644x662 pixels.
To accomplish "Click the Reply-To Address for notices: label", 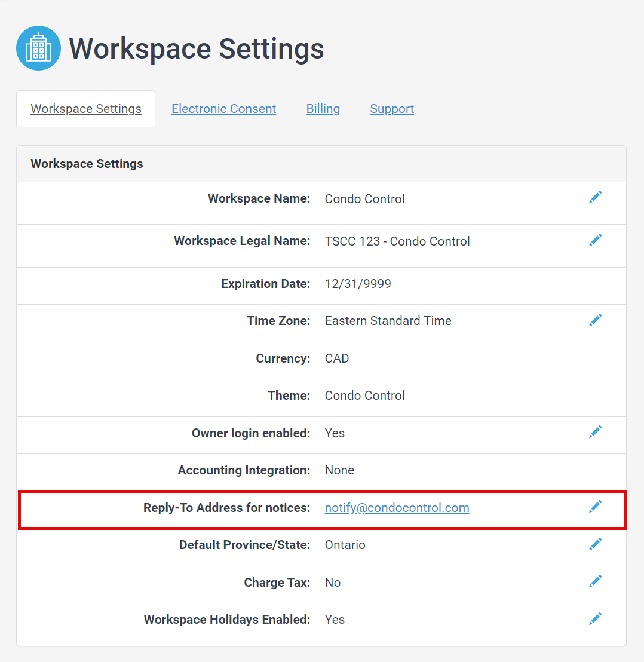I will [x=227, y=508].
